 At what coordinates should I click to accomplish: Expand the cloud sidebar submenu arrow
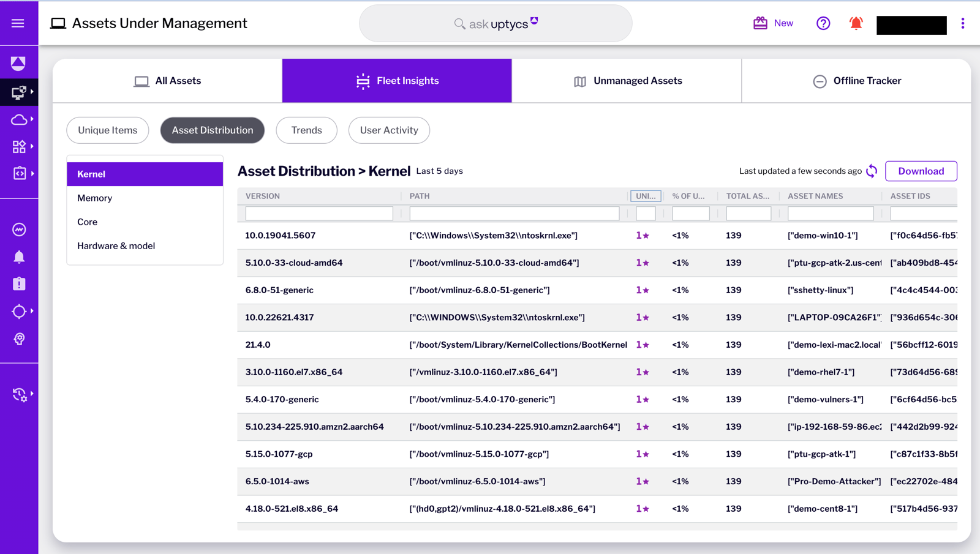[32, 119]
